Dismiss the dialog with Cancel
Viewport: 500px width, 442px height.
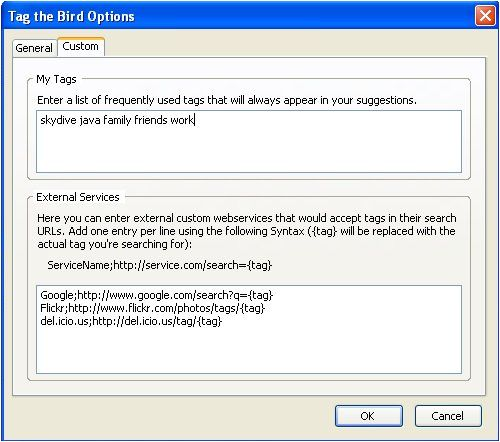click(x=448, y=416)
